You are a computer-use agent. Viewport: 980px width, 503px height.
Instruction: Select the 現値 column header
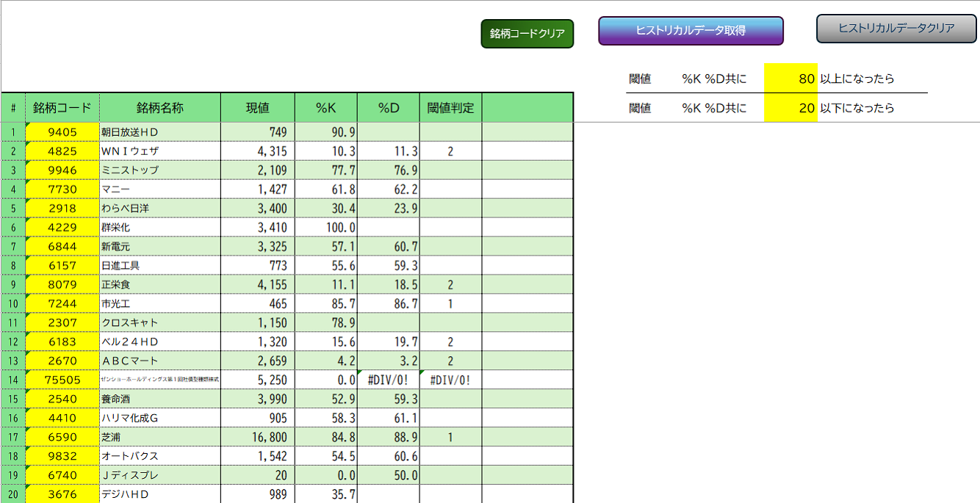coord(257,108)
